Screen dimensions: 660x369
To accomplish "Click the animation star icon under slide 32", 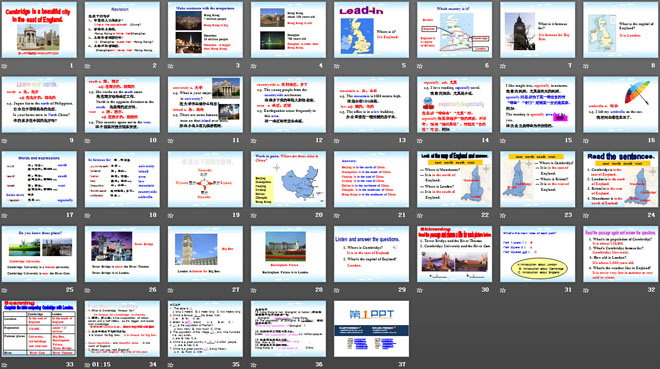I will tap(586, 290).
